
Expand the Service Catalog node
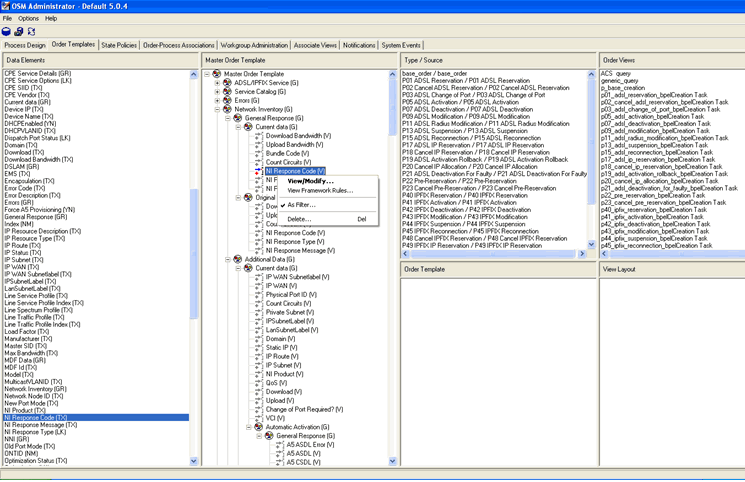217,92
